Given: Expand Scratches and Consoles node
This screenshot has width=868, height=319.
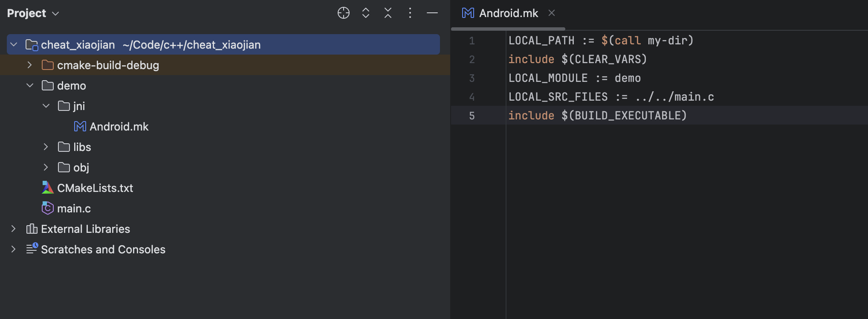Looking at the screenshot, I should tap(13, 249).
